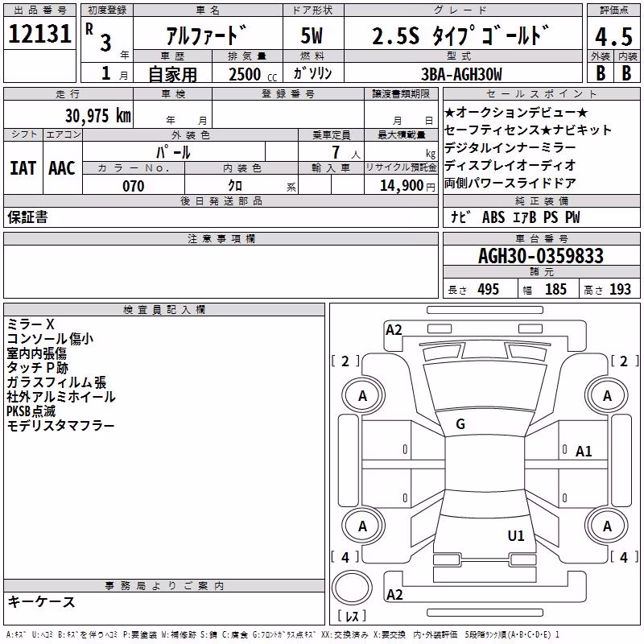Screen dimensions: 644x644
Task: Click the displacement value 2500 cc
Action: point(253,74)
